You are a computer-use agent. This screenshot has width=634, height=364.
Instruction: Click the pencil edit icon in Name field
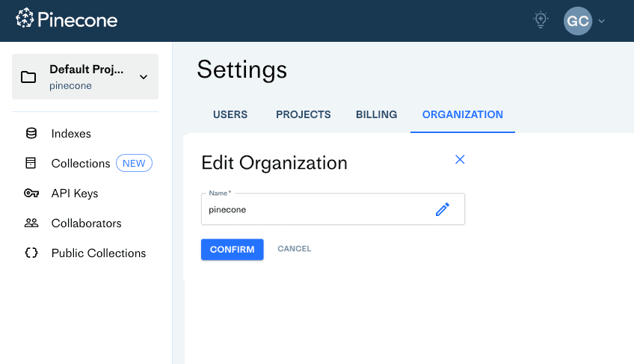[443, 210]
